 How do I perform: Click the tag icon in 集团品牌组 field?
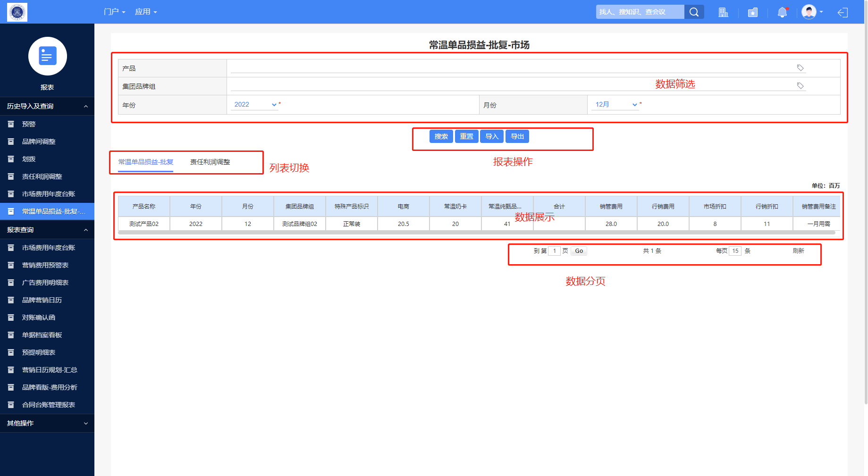800,86
